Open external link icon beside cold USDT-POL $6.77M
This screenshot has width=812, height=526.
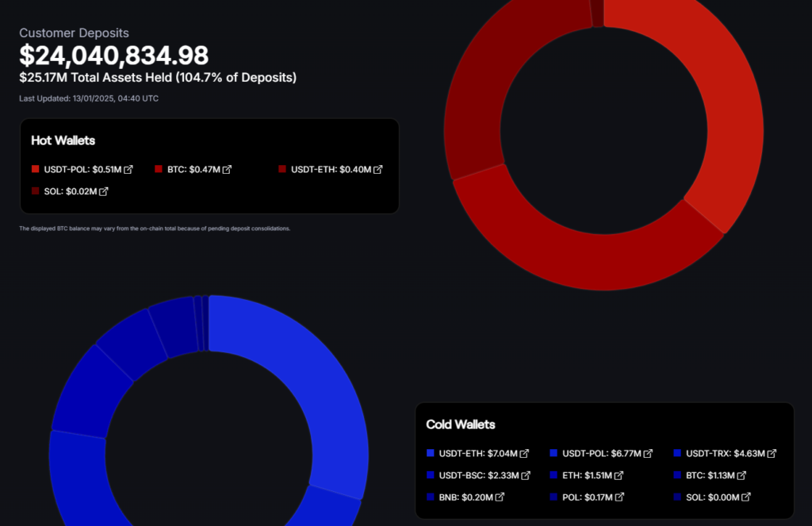648,454
